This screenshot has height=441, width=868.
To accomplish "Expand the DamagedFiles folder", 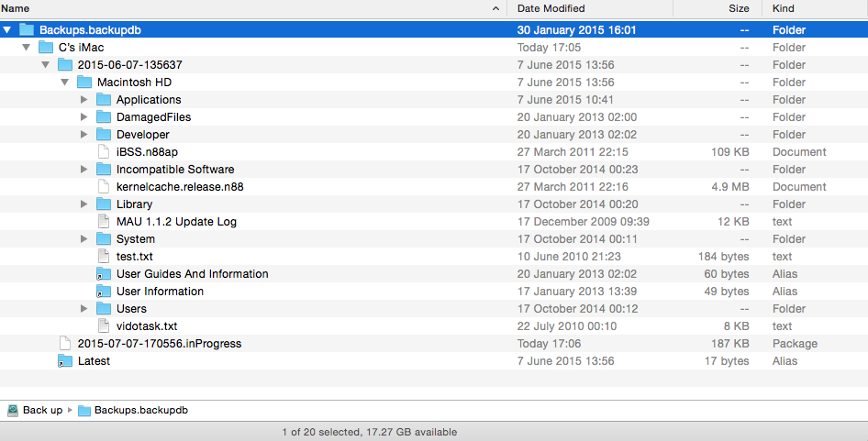I will point(84,117).
